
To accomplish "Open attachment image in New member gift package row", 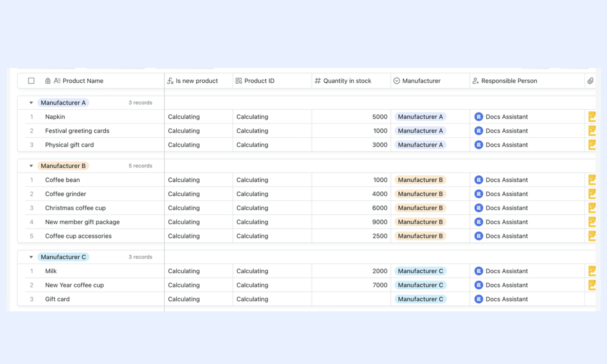I will (x=592, y=222).
